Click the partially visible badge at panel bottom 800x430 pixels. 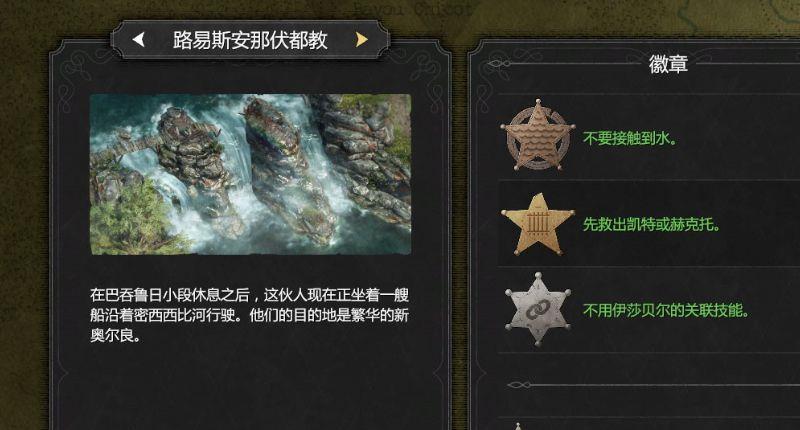point(518,426)
